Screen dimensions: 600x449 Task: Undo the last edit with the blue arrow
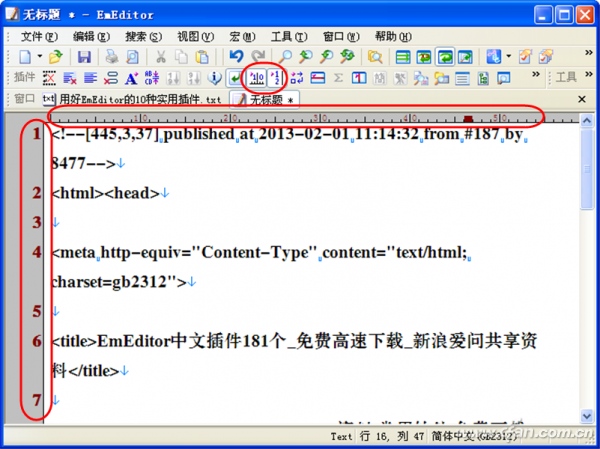click(x=236, y=57)
